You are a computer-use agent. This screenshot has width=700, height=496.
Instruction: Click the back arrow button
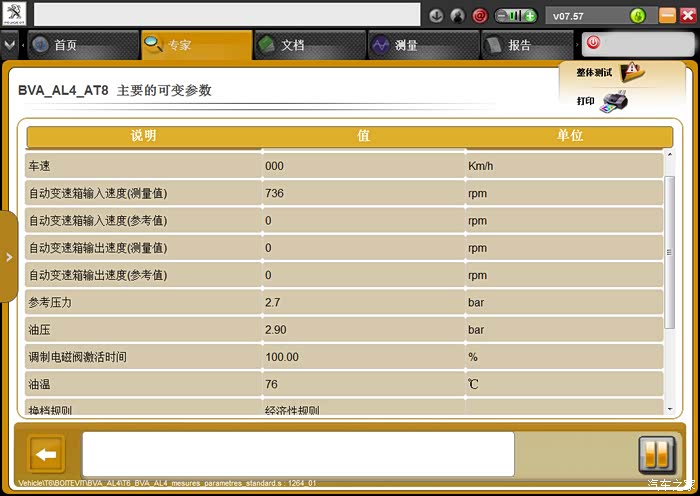[x=46, y=455]
